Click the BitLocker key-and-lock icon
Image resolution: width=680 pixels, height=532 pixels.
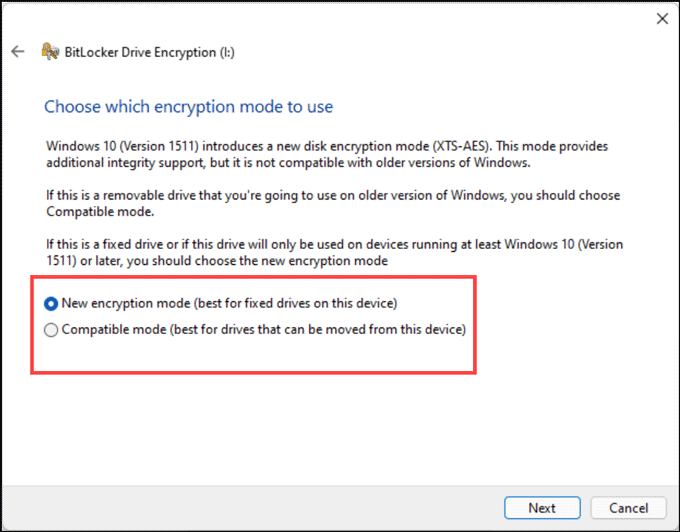48,52
